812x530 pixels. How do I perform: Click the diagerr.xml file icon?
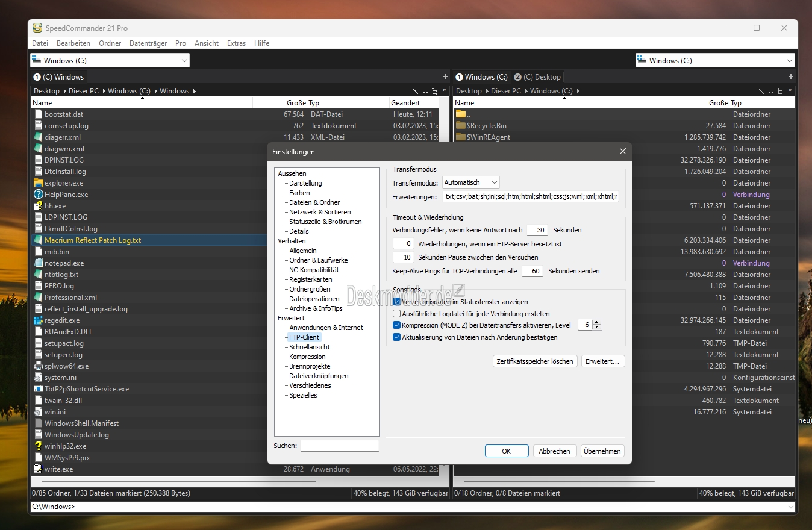(x=39, y=137)
